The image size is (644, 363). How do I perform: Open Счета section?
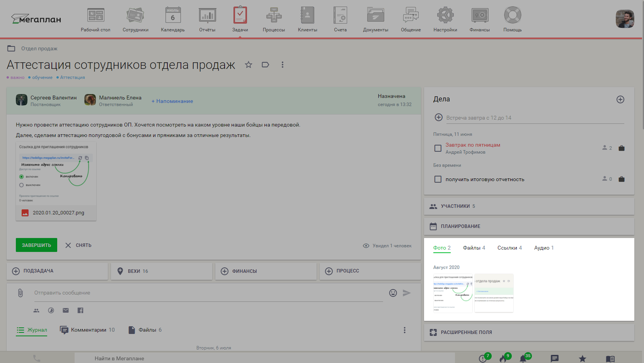340,19
